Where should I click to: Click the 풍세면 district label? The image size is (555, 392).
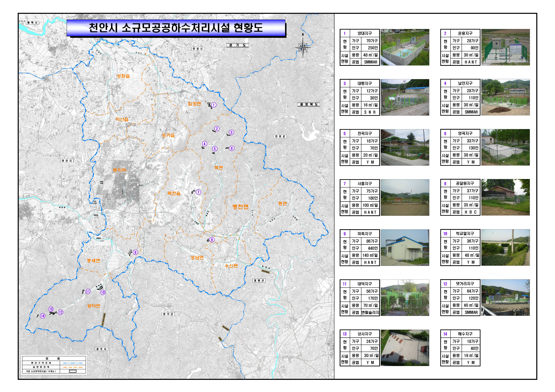pyautogui.click(x=93, y=261)
